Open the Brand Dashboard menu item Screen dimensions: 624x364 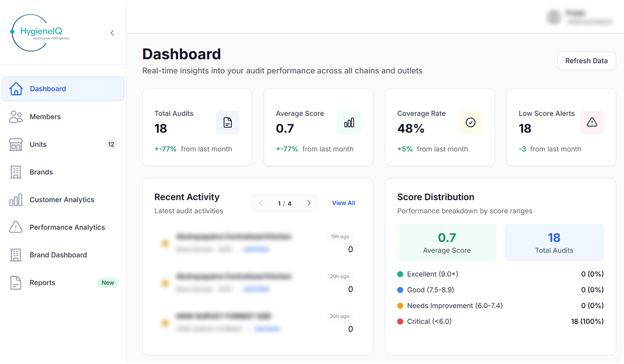pos(58,255)
